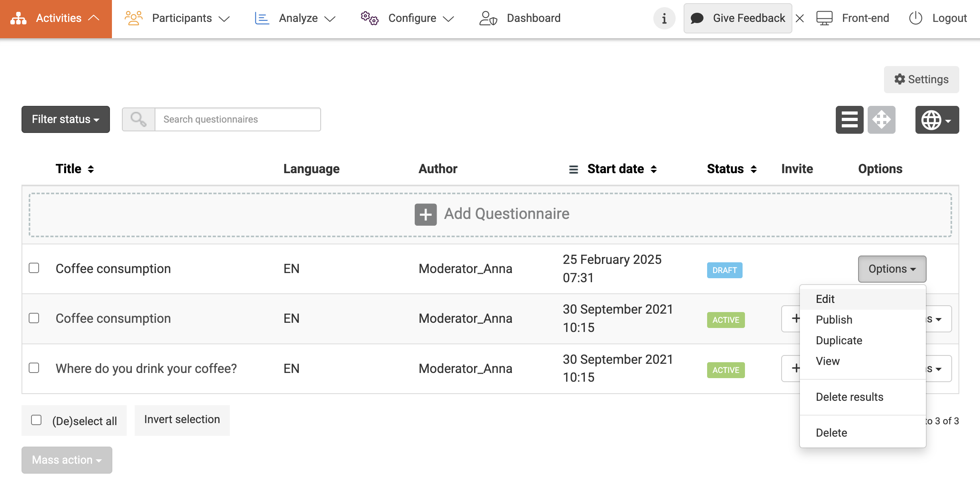Click the Search questionnaires field
The width and height of the screenshot is (980, 484).
click(237, 119)
